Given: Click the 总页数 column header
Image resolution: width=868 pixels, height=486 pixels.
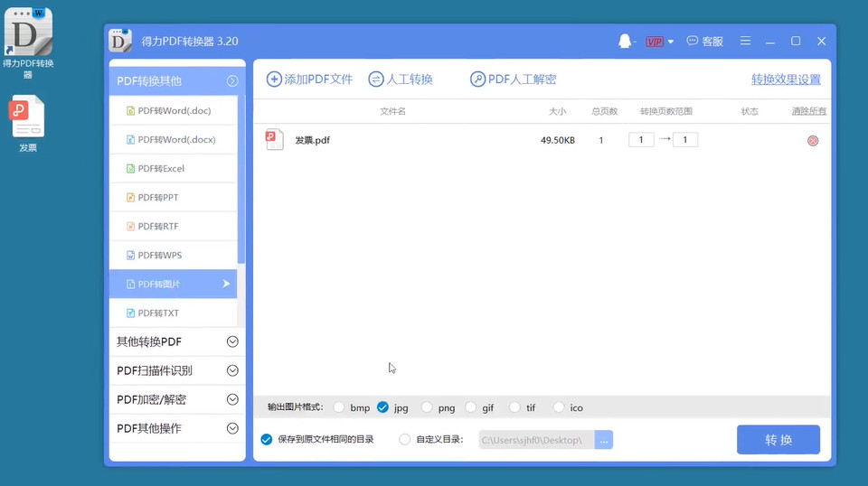Looking at the screenshot, I should click(x=604, y=111).
